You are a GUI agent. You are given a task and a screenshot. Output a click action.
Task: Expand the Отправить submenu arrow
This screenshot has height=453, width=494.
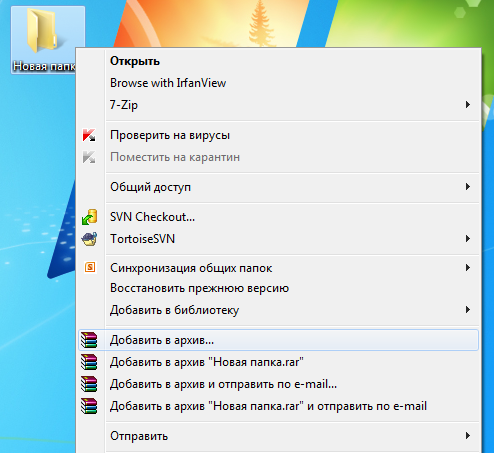tap(468, 436)
